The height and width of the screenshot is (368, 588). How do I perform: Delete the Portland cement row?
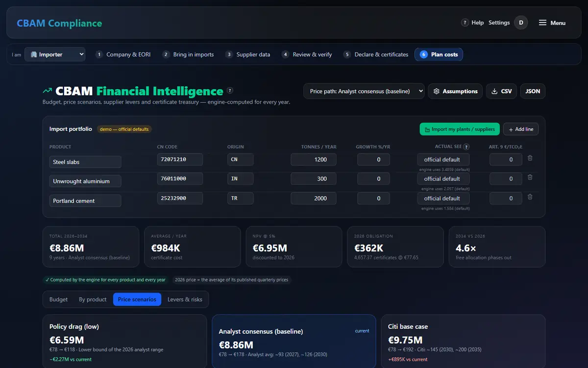[530, 197]
